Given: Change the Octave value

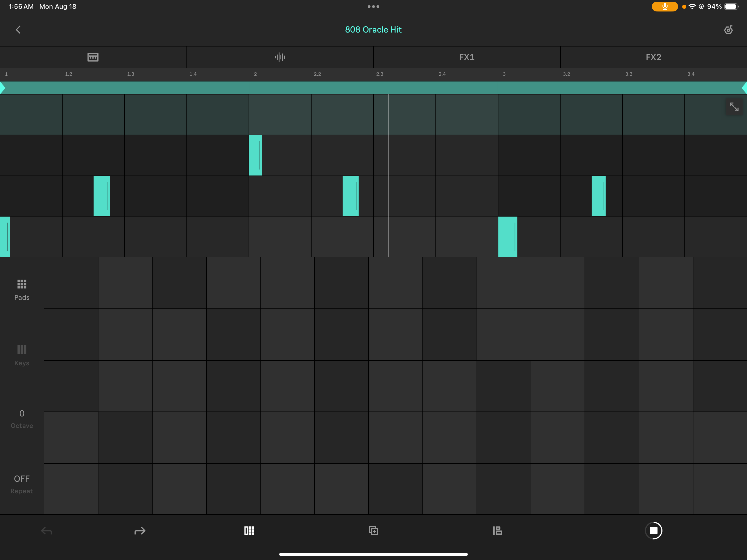Looking at the screenshot, I should [22, 419].
